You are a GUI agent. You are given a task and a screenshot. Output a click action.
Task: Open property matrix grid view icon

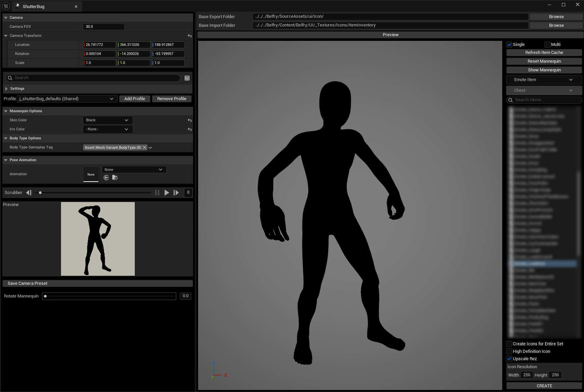187,78
